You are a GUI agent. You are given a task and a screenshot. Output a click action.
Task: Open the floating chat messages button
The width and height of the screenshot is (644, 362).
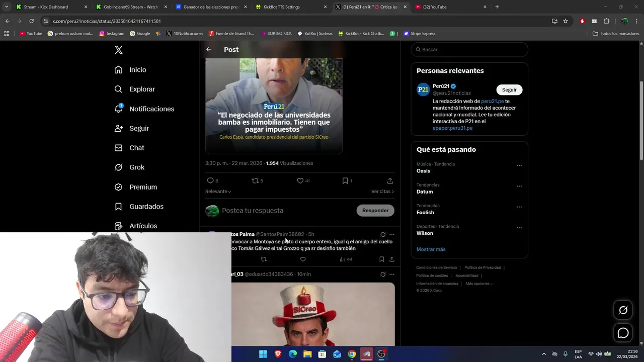(x=623, y=333)
